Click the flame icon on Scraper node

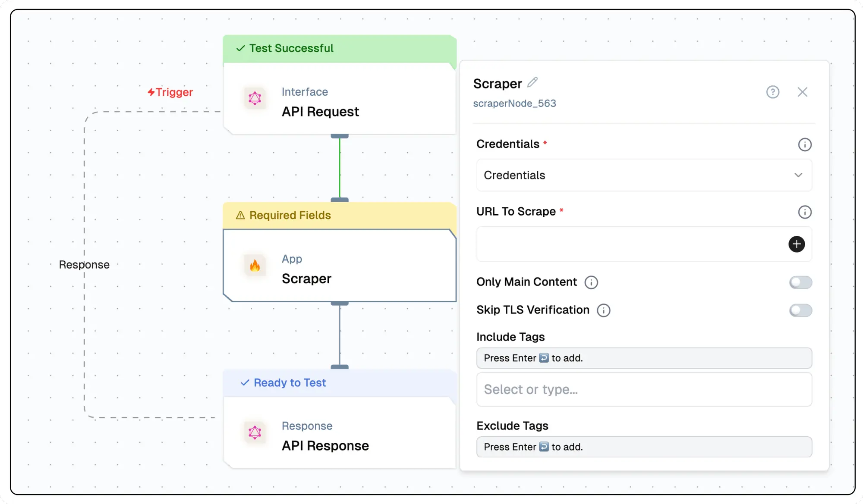click(255, 266)
